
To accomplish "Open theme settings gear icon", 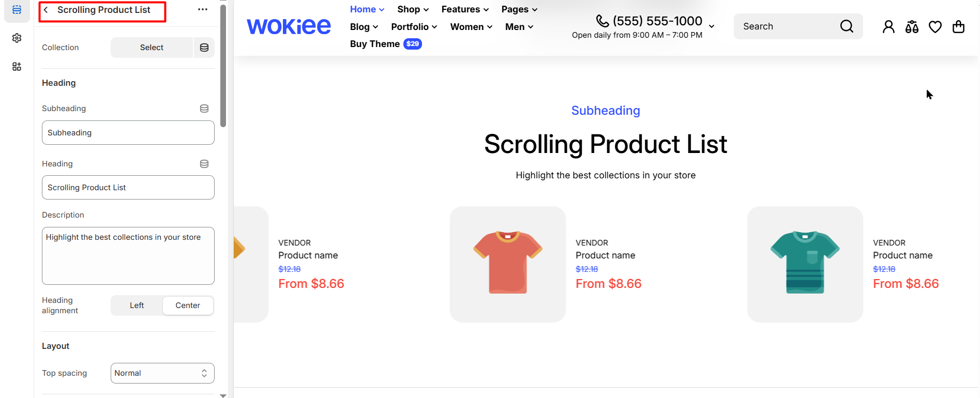I will [x=17, y=38].
